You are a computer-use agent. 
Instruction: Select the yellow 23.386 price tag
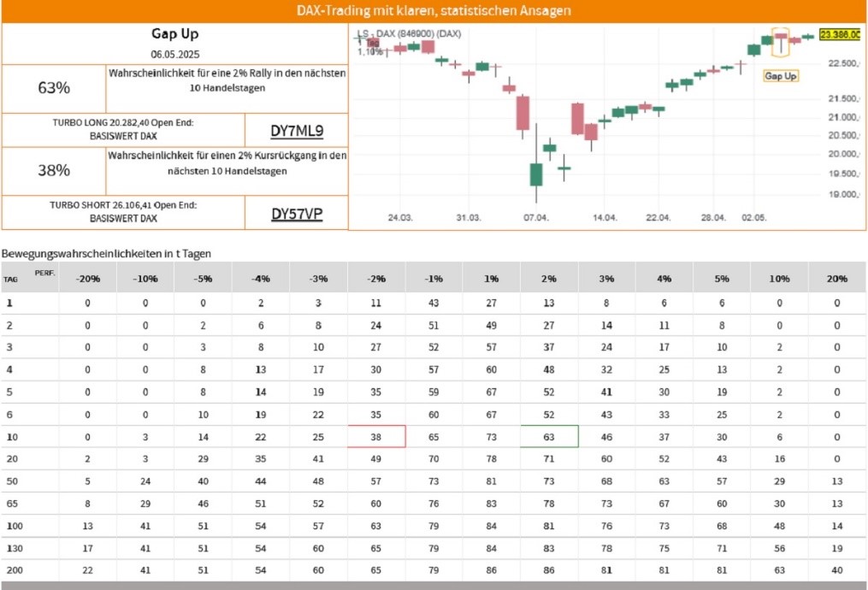[x=840, y=34]
